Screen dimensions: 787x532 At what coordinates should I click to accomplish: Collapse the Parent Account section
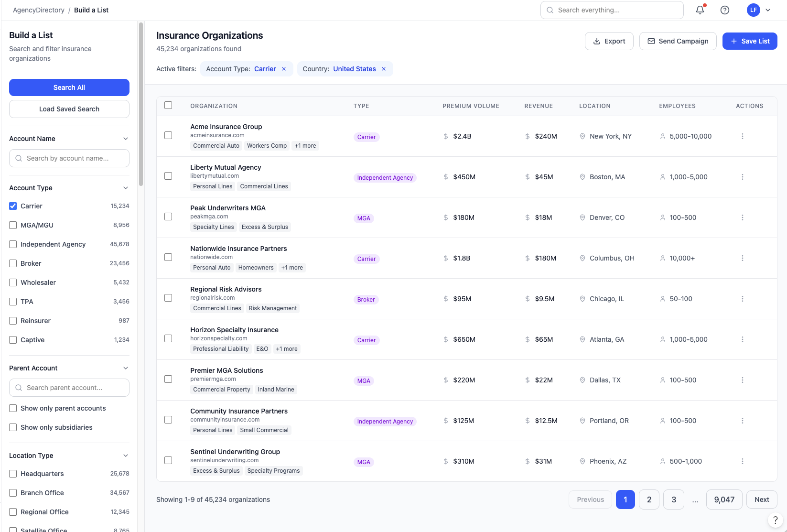pyautogui.click(x=126, y=368)
